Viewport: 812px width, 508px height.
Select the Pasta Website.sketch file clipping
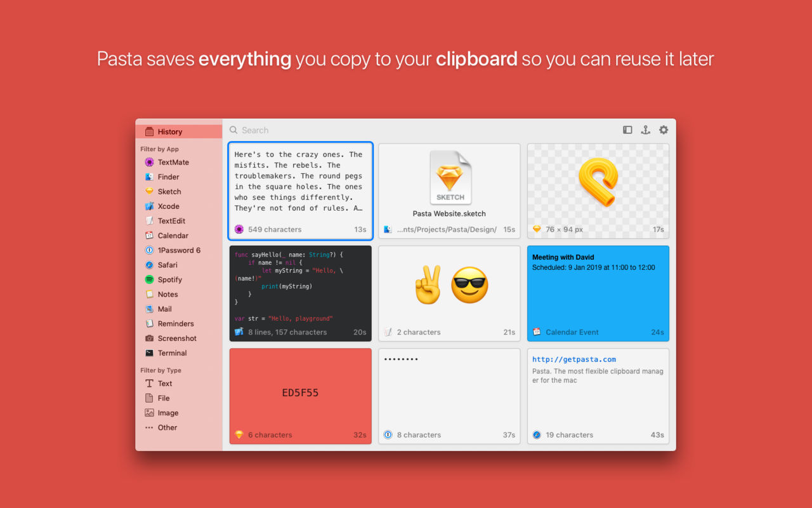pos(449,191)
